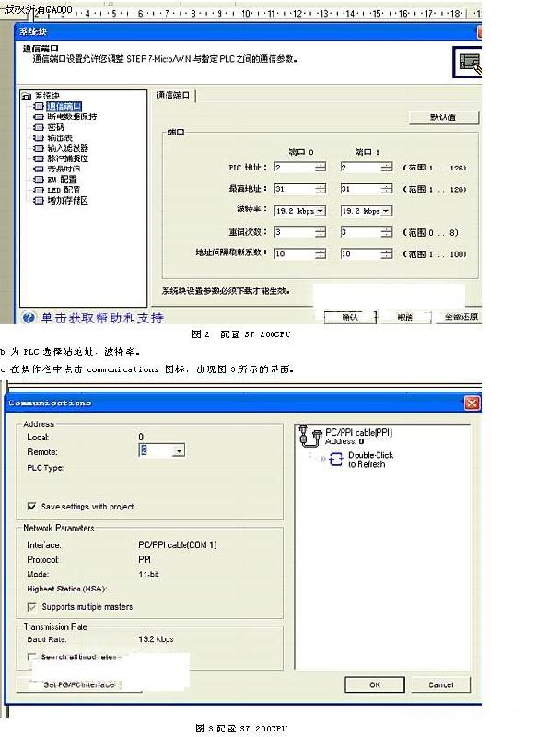Toggle Supports multiple masters checkbox

pyautogui.click(x=32, y=607)
